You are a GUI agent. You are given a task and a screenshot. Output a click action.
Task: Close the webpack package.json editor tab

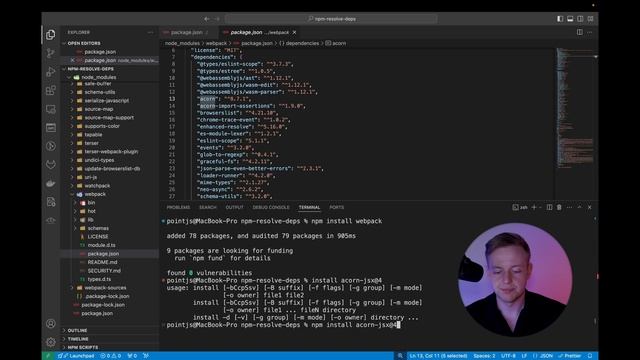point(294,32)
